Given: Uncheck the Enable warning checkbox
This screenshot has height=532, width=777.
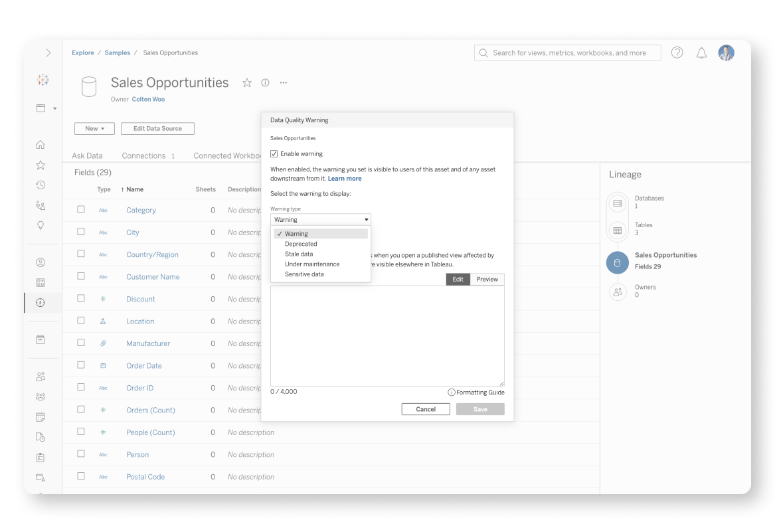Looking at the screenshot, I should 274,153.
